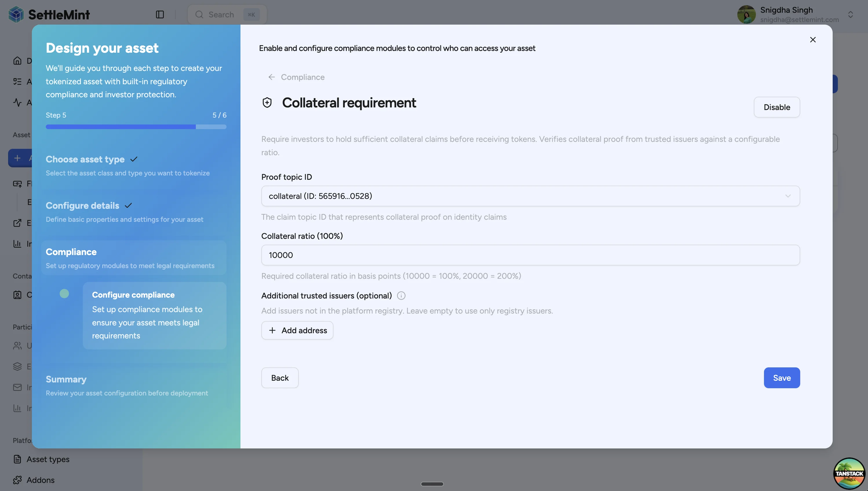Open Addons via the puzzle piece icon

(18, 479)
